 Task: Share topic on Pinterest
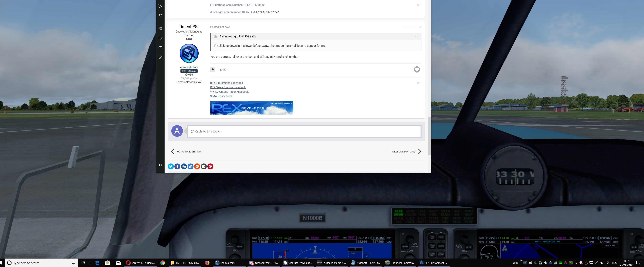pyautogui.click(x=210, y=166)
